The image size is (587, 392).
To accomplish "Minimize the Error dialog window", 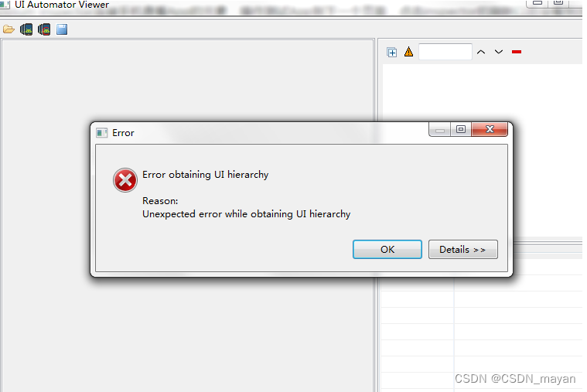I will coord(440,130).
